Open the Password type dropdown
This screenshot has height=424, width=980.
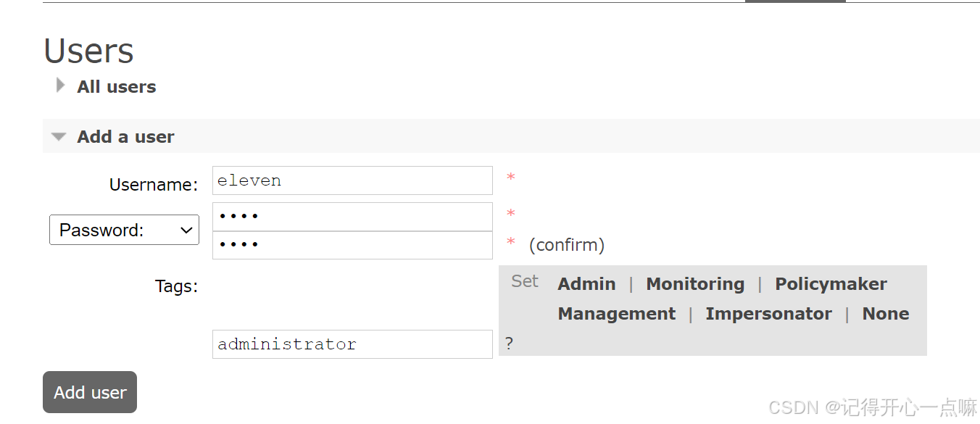coord(124,230)
